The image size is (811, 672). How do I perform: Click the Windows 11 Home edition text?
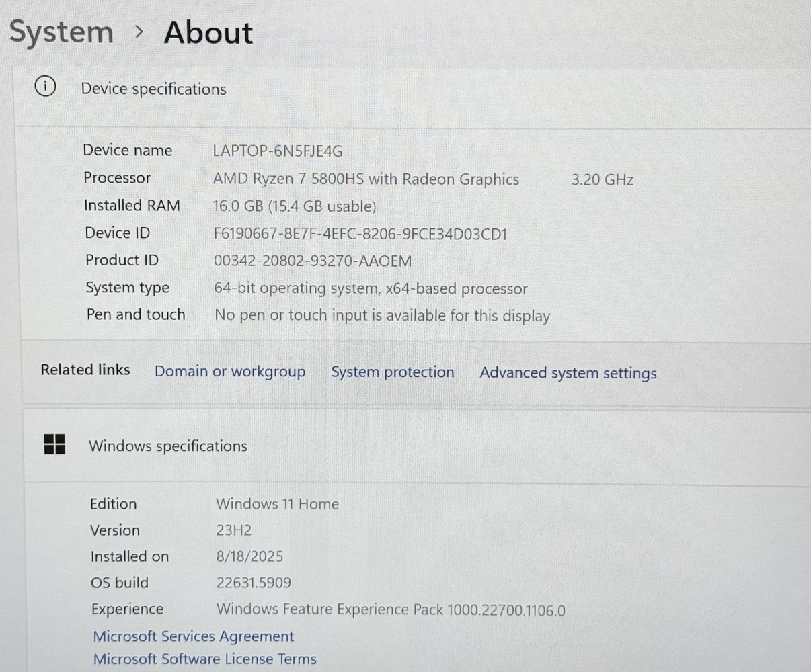277,504
